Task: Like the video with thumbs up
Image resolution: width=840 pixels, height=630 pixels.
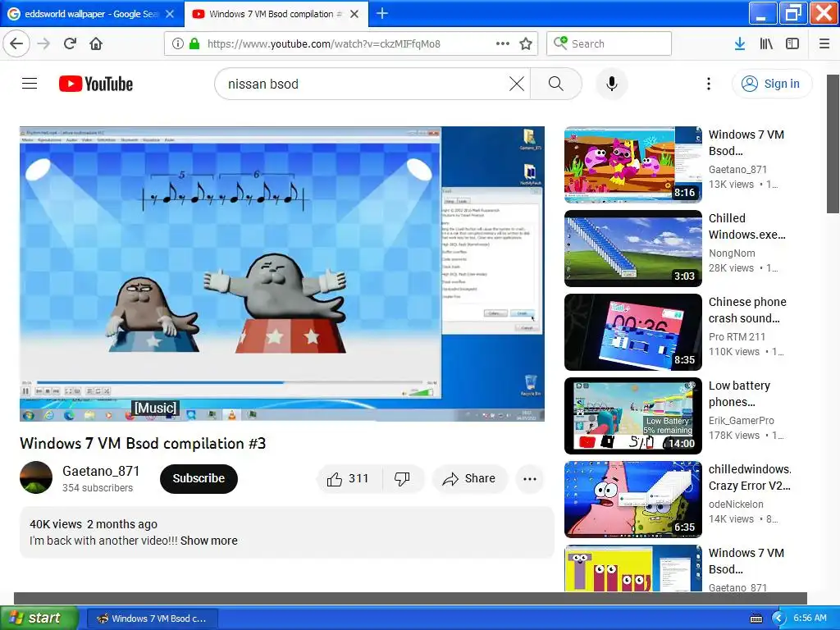Action: pos(349,479)
